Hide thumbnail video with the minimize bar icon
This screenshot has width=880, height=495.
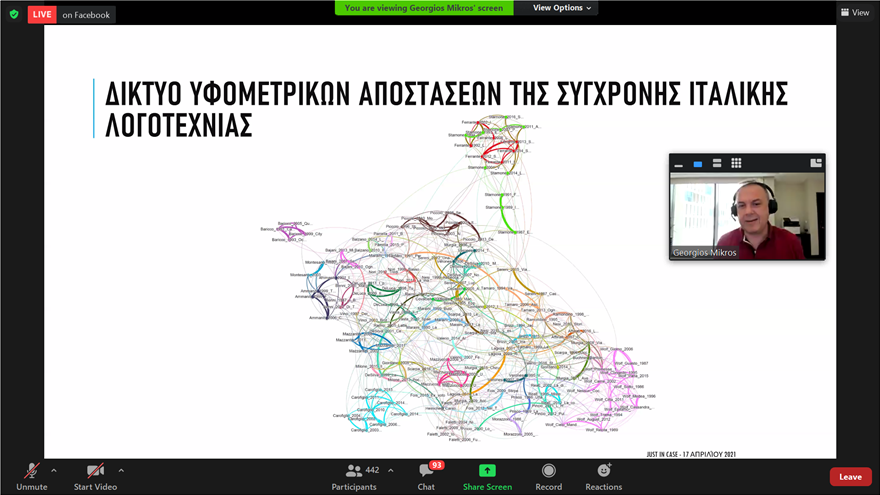click(x=679, y=164)
